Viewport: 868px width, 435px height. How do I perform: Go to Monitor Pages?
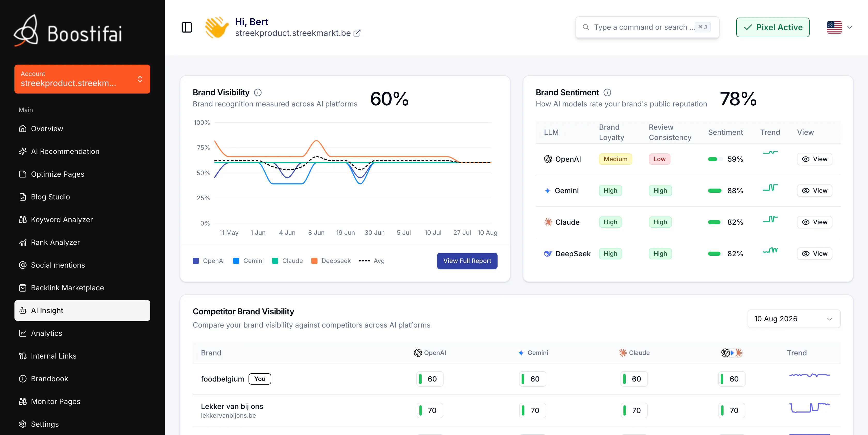pyautogui.click(x=82, y=401)
